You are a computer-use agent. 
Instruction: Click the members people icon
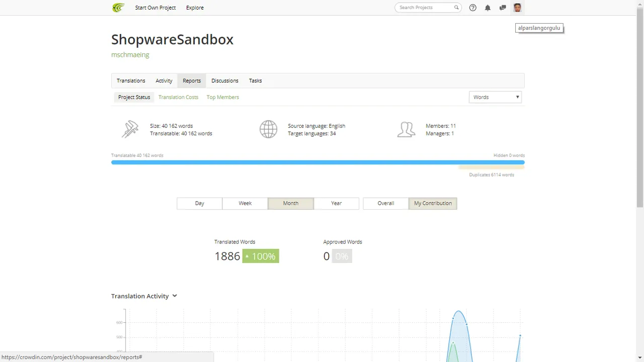click(406, 129)
